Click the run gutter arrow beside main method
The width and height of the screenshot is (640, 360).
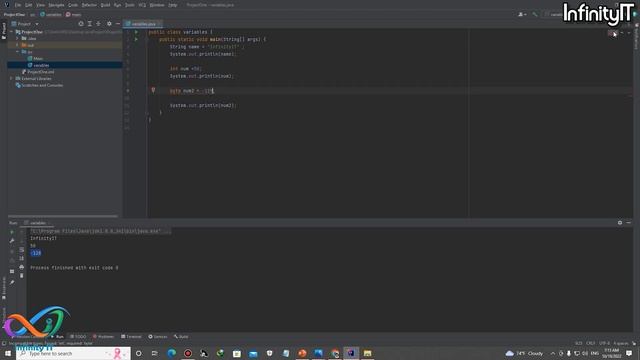click(136, 39)
